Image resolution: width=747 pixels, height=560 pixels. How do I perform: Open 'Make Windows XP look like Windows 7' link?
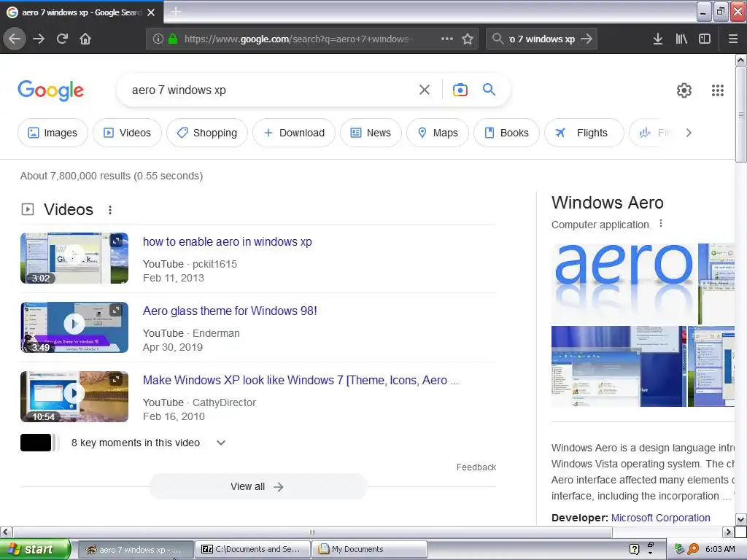pos(300,381)
